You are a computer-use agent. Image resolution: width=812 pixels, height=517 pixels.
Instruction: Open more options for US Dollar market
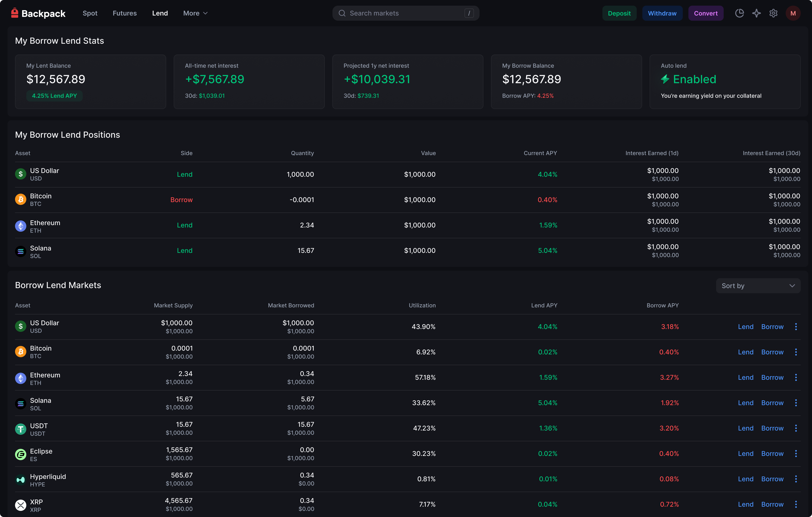click(x=796, y=326)
